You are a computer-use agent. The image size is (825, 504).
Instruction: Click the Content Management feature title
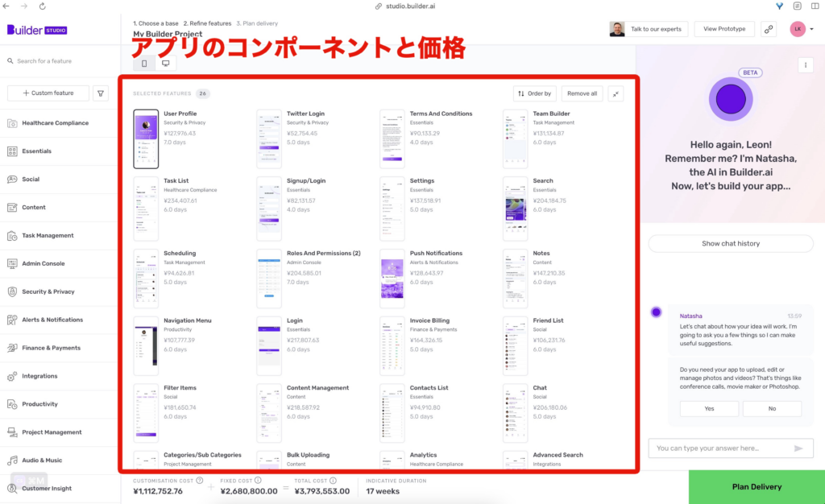tap(317, 388)
